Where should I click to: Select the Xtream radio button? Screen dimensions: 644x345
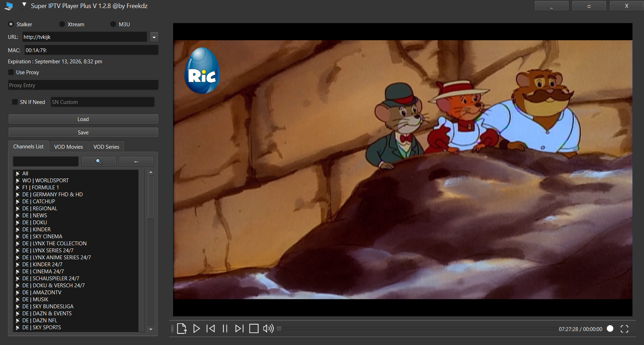coord(62,24)
